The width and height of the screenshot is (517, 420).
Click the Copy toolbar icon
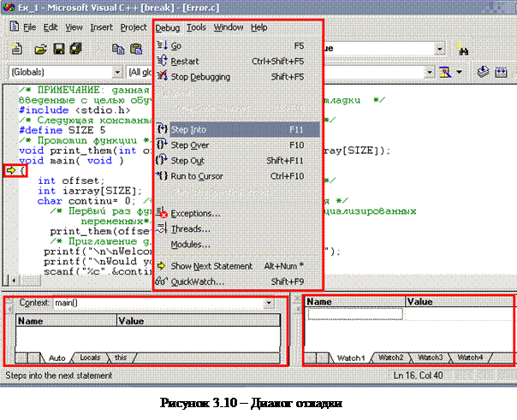(118, 50)
